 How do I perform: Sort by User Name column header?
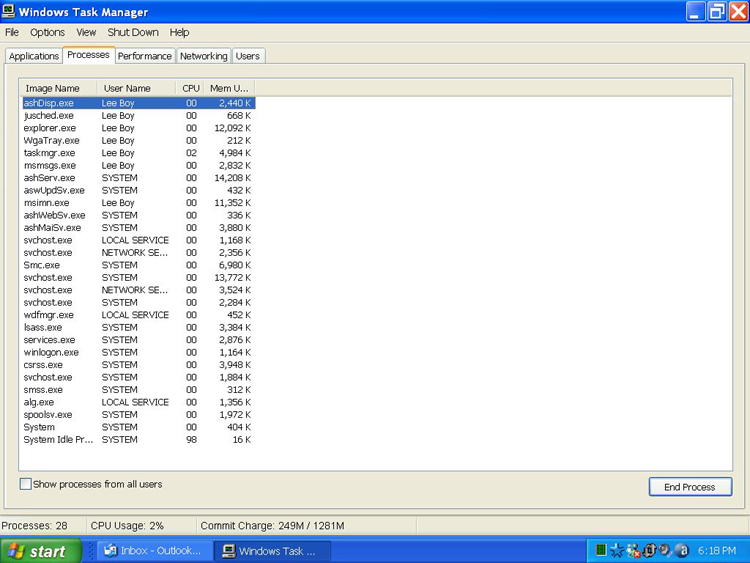point(136,88)
